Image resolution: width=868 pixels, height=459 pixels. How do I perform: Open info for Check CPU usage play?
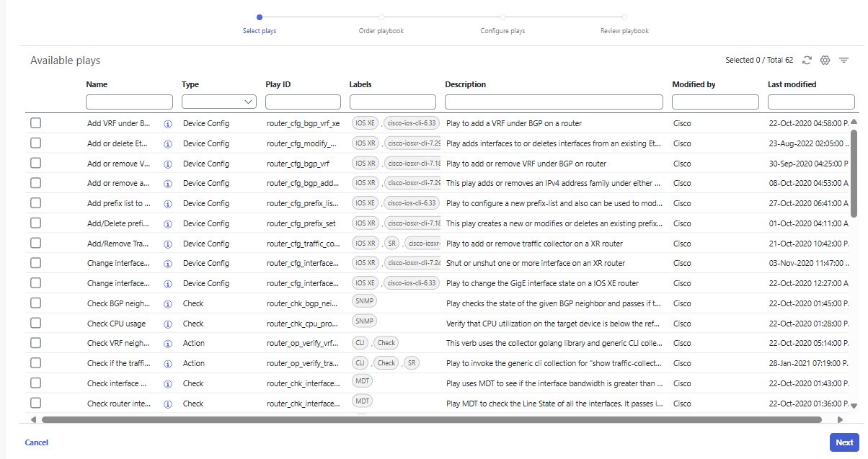[x=167, y=324]
